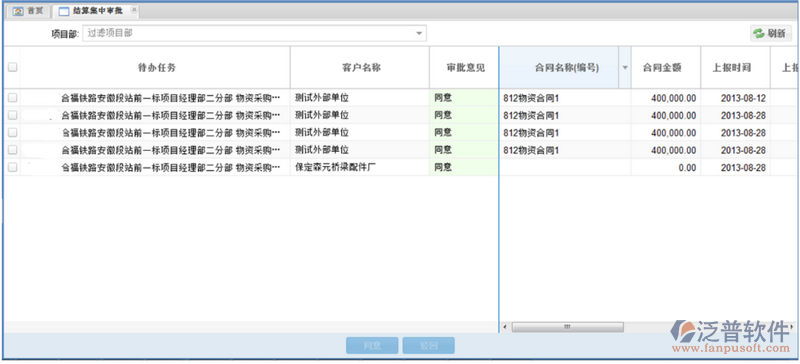This screenshot has width=800, height=364.
Task: Switch to the 首页 tab
Action: (29, 11)
